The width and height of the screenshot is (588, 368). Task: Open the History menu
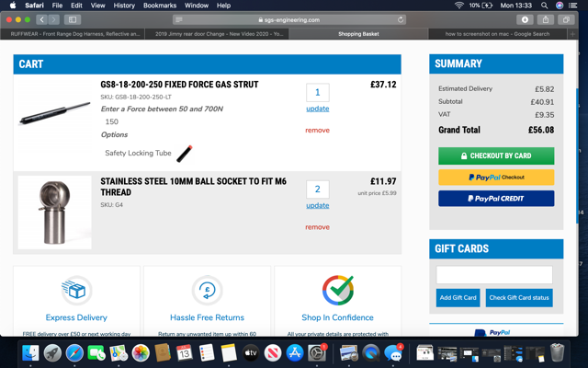[x=124, y=6]
